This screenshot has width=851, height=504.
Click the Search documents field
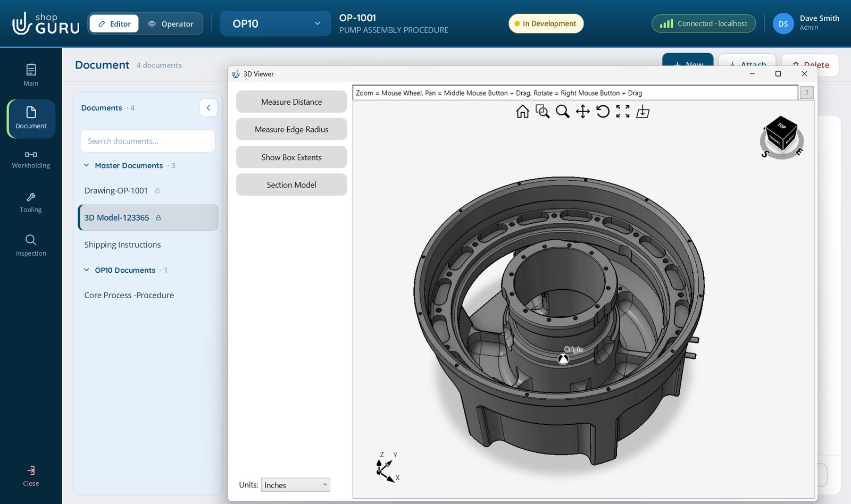point(148,141)
